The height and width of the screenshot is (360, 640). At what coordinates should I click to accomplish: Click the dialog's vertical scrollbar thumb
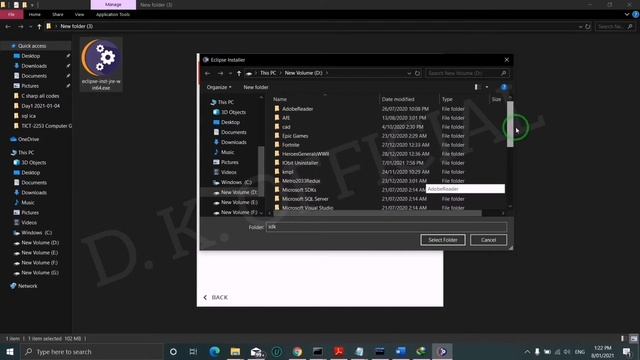coord(510,124)
